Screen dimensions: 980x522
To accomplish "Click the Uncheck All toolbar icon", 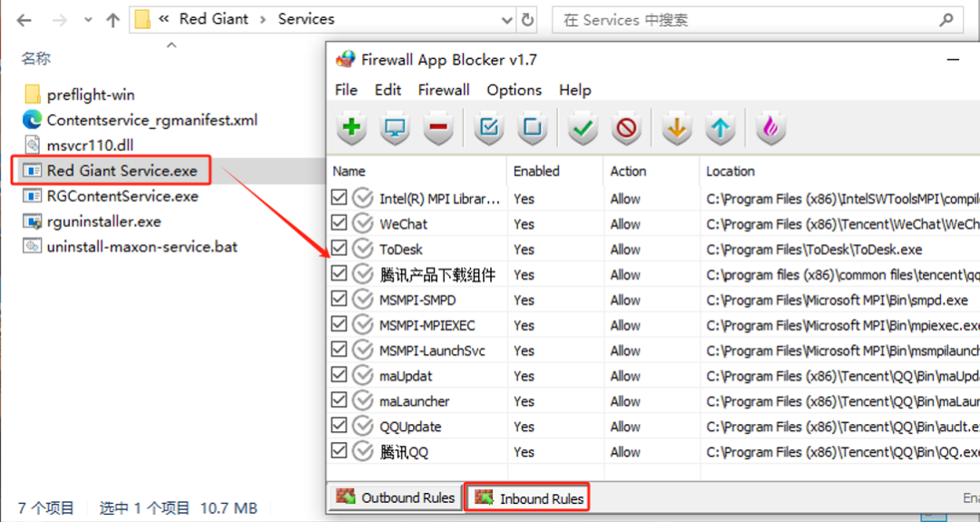I will [x=533, y=127].
